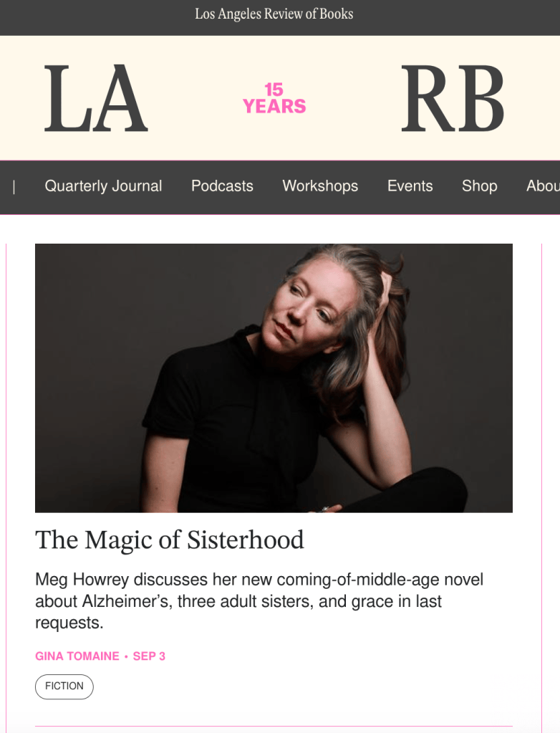Image resolution: width=560 pixels, height=733 pixels.
Task: Open The Magic of Sisterhood article
Action: click(x=170, y=540)
